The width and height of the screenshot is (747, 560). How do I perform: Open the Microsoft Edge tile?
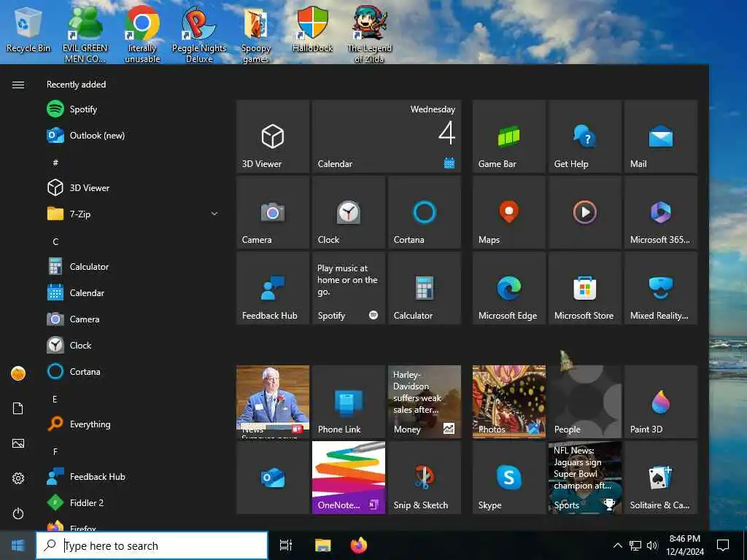509,288
